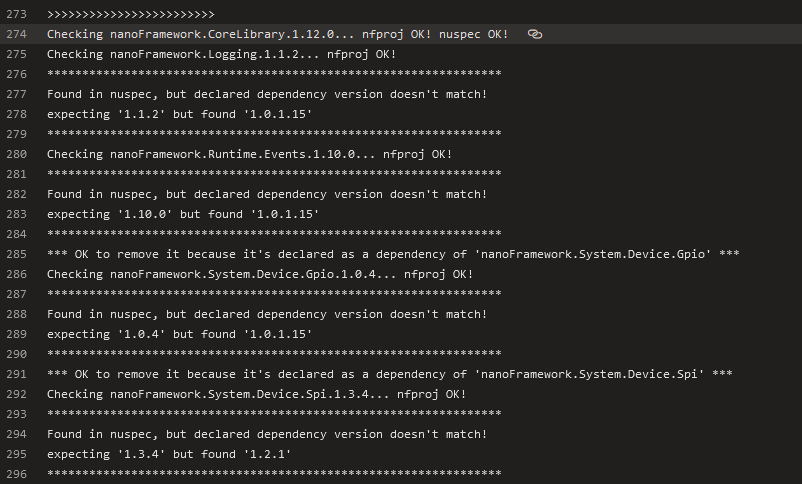Click 'Checking nanoFramework.Logging.1.1.2' log line

[x=221, y=54]
